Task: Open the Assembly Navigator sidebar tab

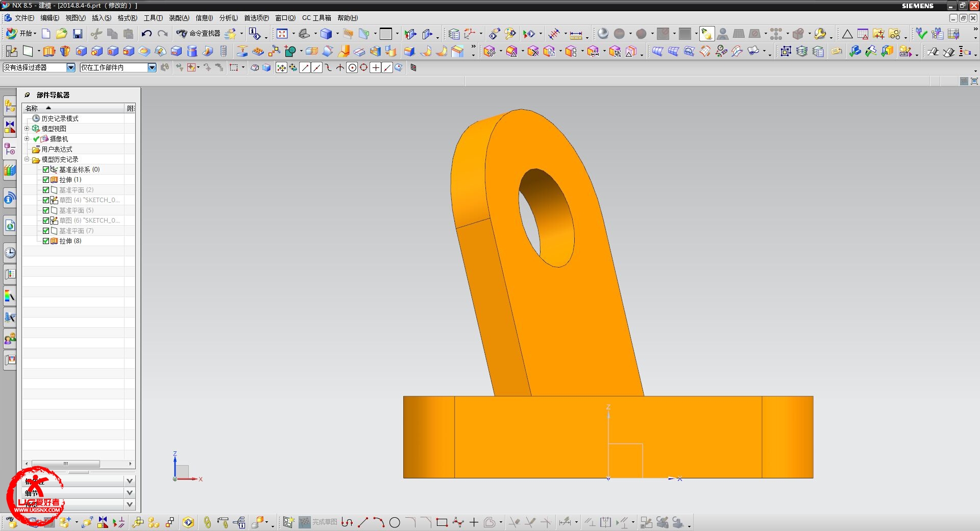Action: [10, 106]
